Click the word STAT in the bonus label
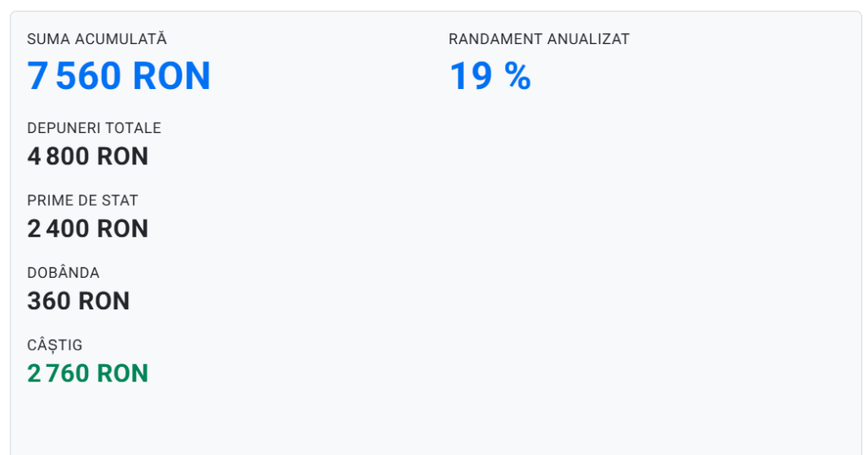Screen dimensions: 868x455 point(120,201)
